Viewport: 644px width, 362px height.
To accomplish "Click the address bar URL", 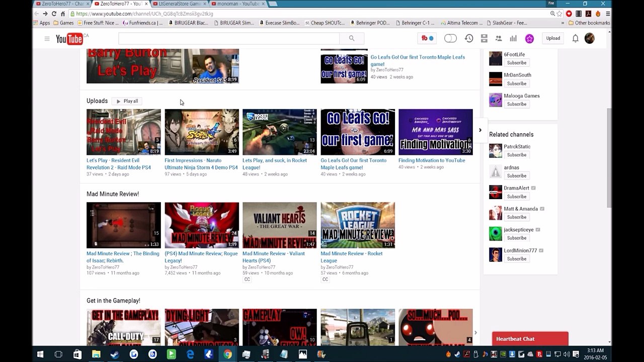I will [144, 14].
